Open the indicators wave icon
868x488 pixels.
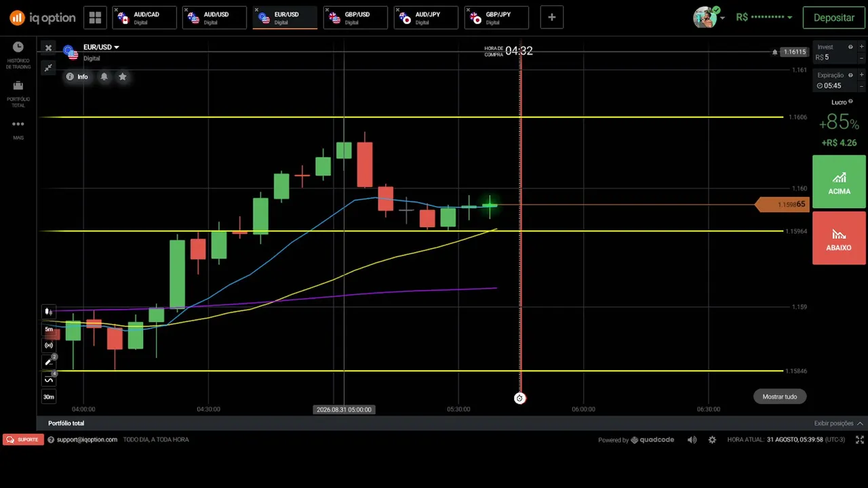49,380
